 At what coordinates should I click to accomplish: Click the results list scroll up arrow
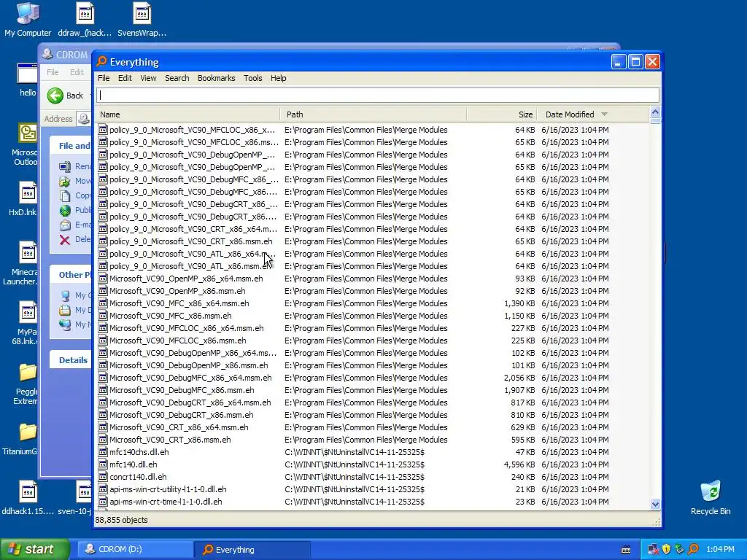click(x=655, y=112)
